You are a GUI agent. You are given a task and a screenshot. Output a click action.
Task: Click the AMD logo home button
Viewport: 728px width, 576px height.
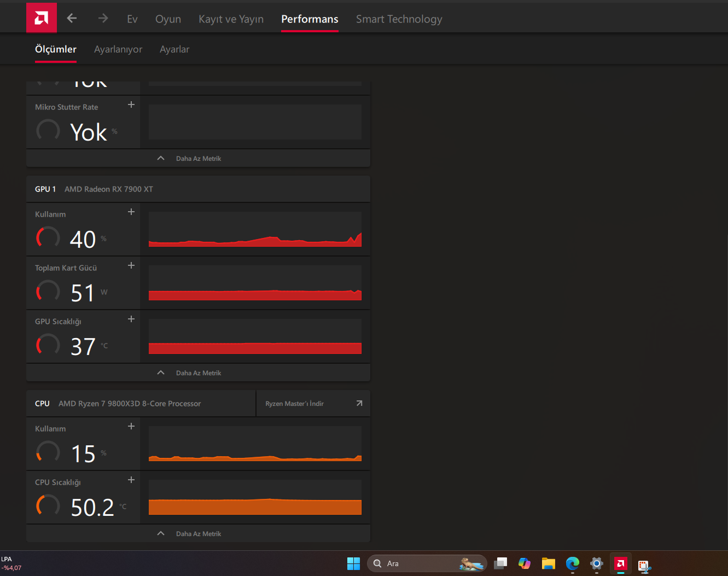42,18
